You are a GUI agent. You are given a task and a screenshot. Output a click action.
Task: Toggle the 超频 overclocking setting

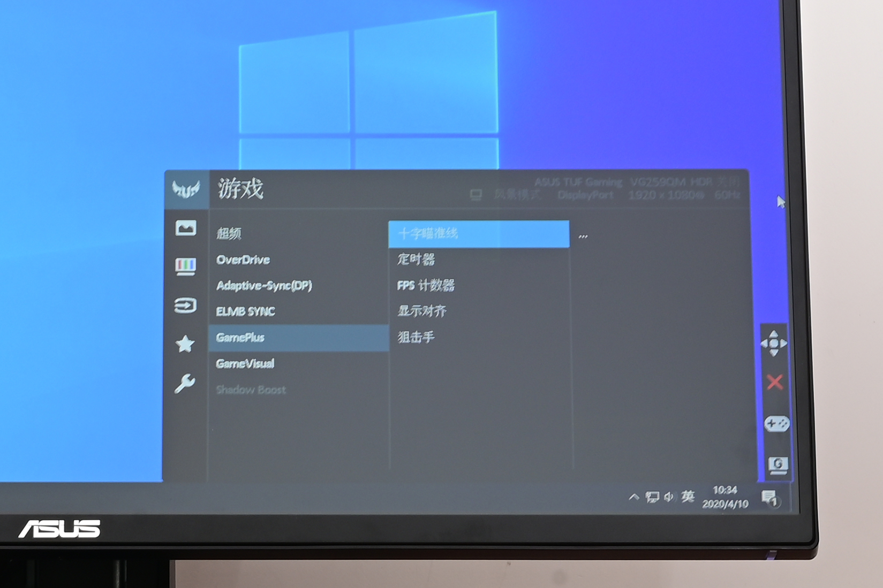coord(229,234)
